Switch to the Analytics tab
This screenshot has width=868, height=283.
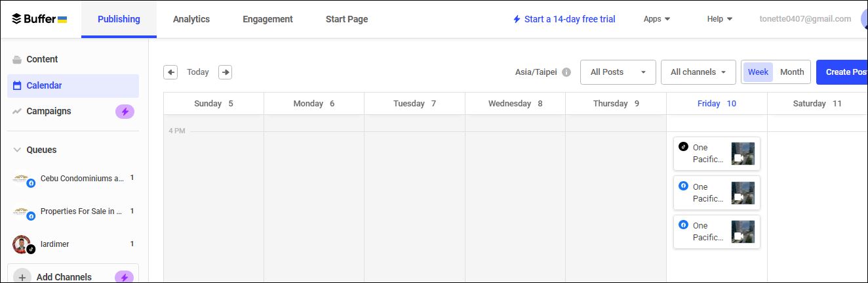191,19
